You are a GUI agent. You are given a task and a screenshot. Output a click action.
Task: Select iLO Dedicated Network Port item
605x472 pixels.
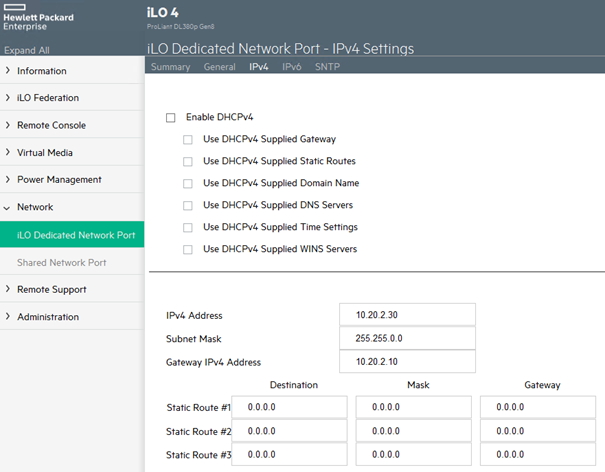[x=72, y=235]
